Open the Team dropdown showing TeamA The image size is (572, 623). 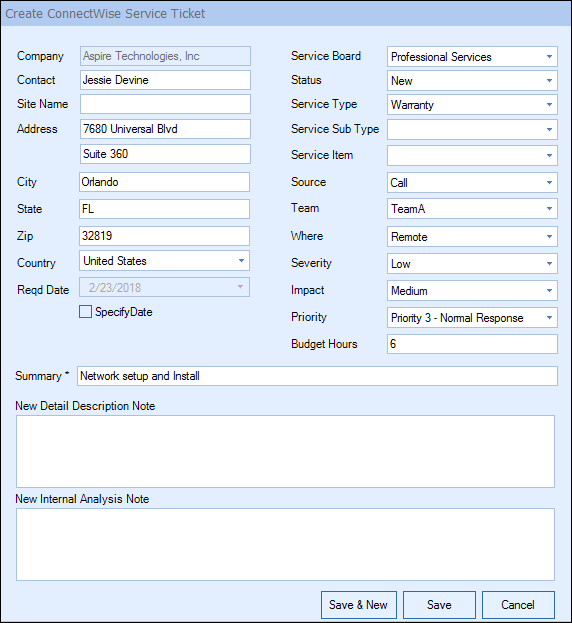click(472, 209)
